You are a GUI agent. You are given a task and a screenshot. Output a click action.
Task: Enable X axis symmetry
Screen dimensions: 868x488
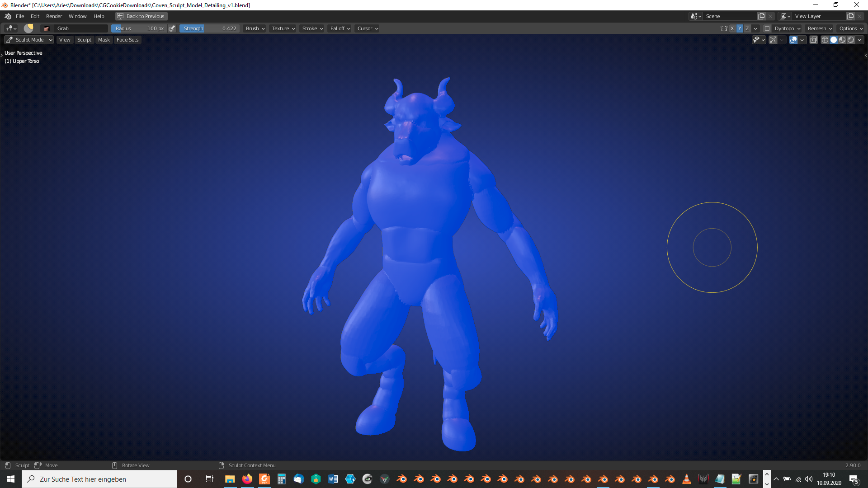pyautogui.click(x=732, y=28)
